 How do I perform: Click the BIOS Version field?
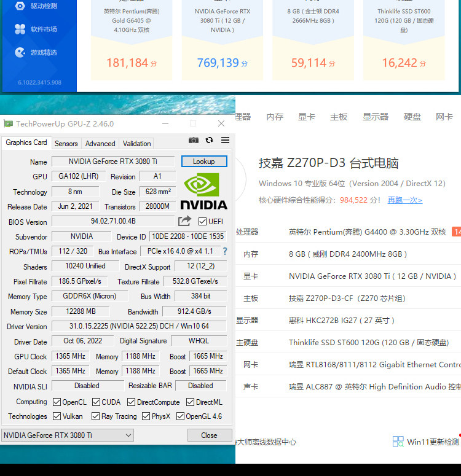pos(113,221)
